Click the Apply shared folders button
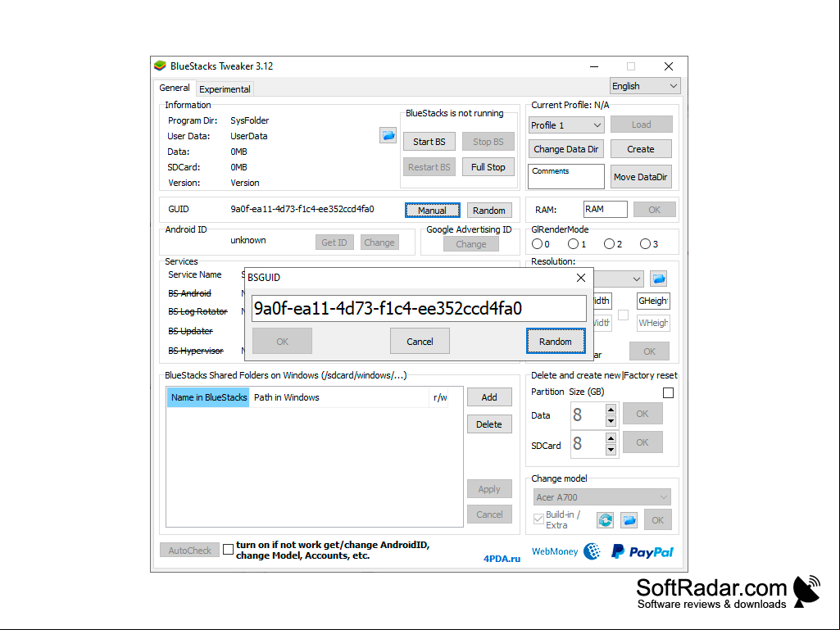This screenshot has width=840, height=630. click(x=489, y=488)
